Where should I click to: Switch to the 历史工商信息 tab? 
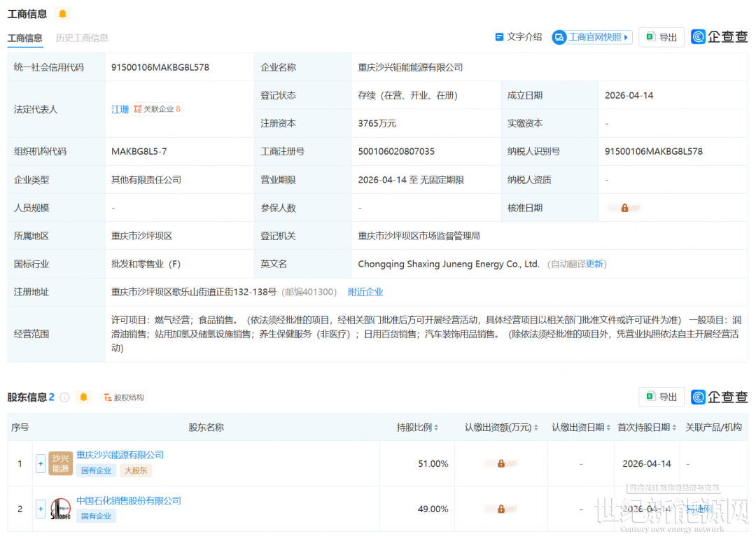(x=82, y=38)
